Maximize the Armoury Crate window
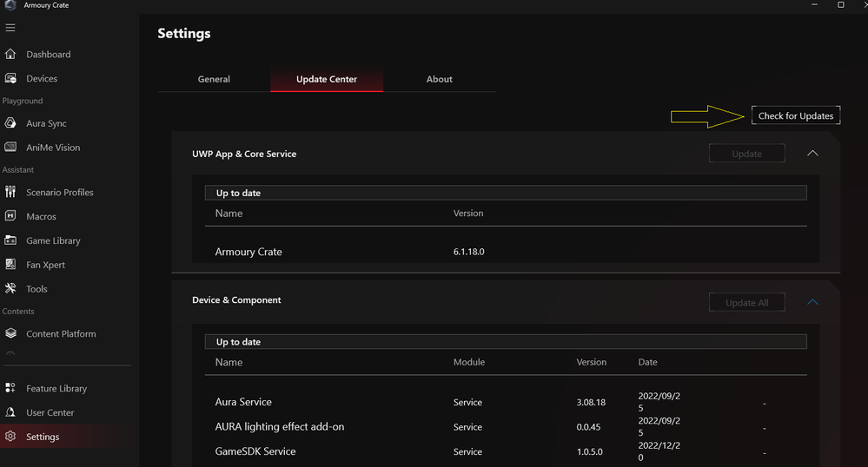Screen dimensions: 868x467 840,4
